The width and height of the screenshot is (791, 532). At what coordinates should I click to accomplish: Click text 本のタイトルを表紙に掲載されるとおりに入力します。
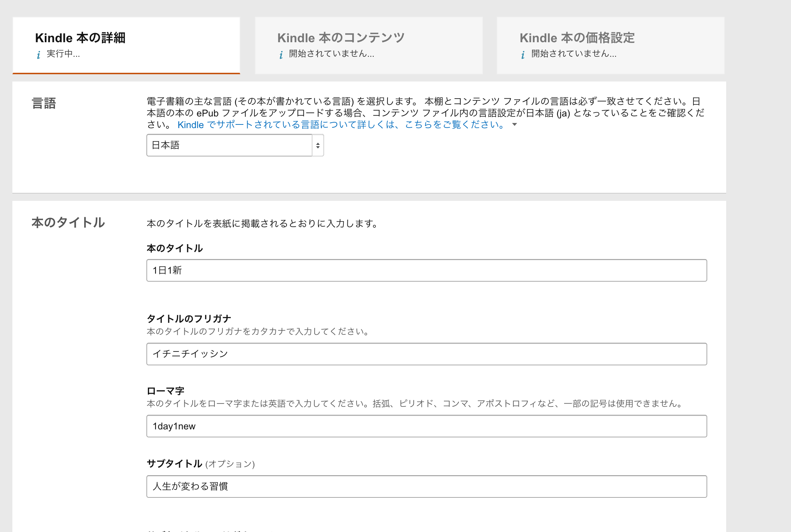[263, 223]
